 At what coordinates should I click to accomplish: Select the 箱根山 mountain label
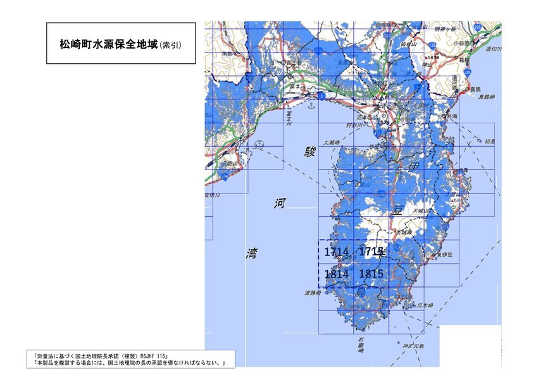(x=408, y=44)
